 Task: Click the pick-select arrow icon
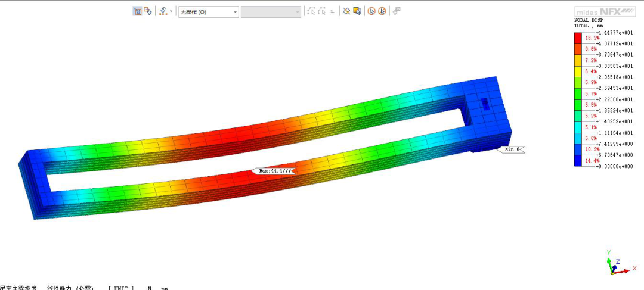148,11
